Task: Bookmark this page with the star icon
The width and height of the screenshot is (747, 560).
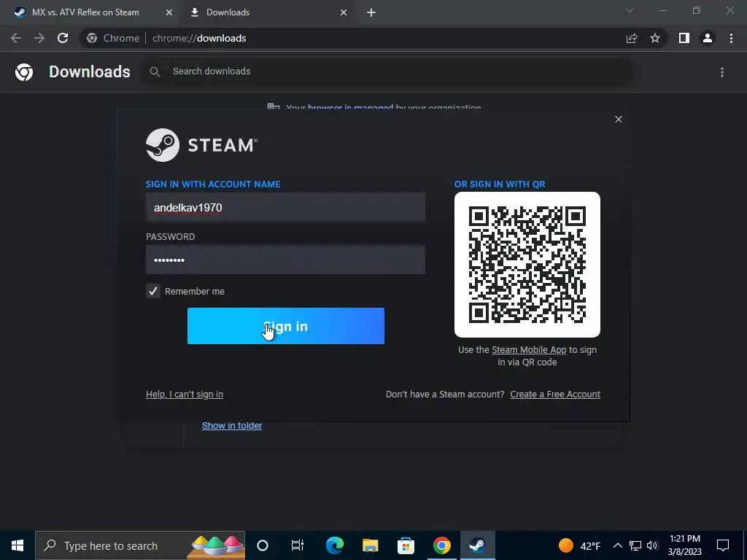Action: click(655, 38)
